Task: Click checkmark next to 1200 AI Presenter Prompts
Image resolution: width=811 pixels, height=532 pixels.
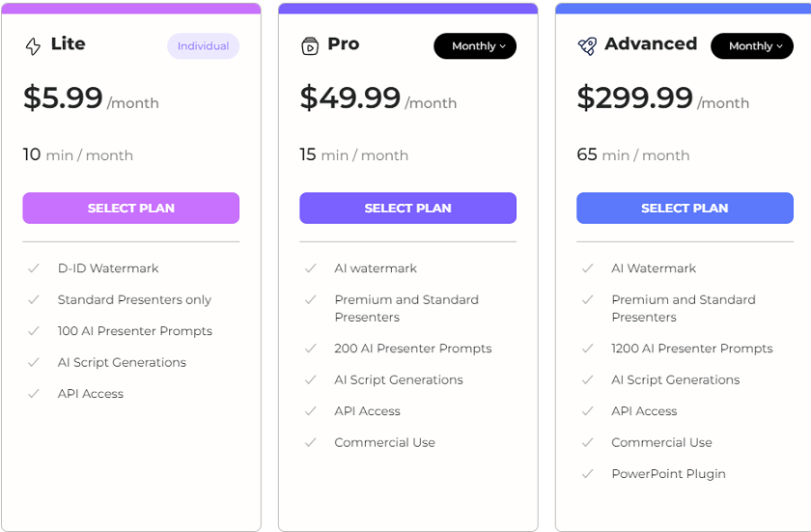Action: pyautogui.click(x=588, y=349)
